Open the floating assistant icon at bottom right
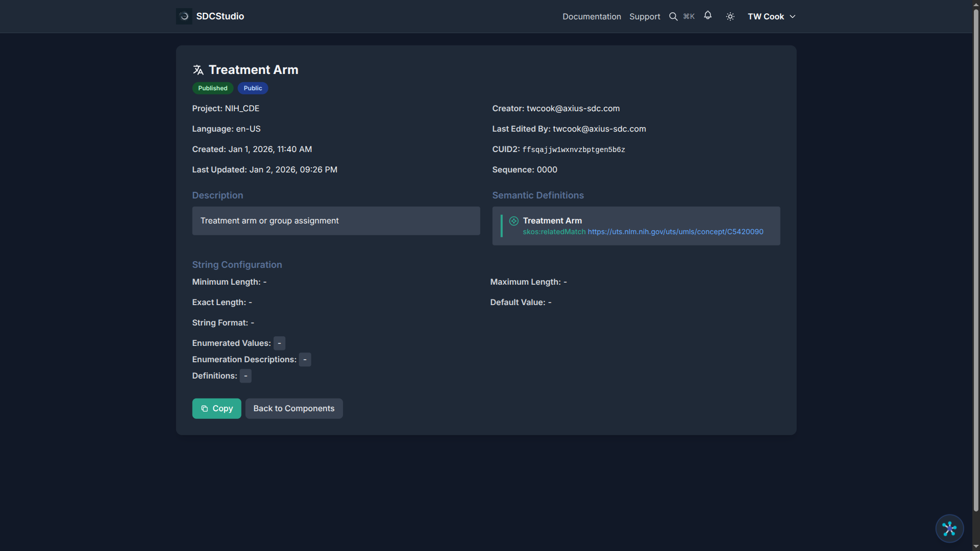This screenshot has width=980, height=551. click(x=949, y=529)
